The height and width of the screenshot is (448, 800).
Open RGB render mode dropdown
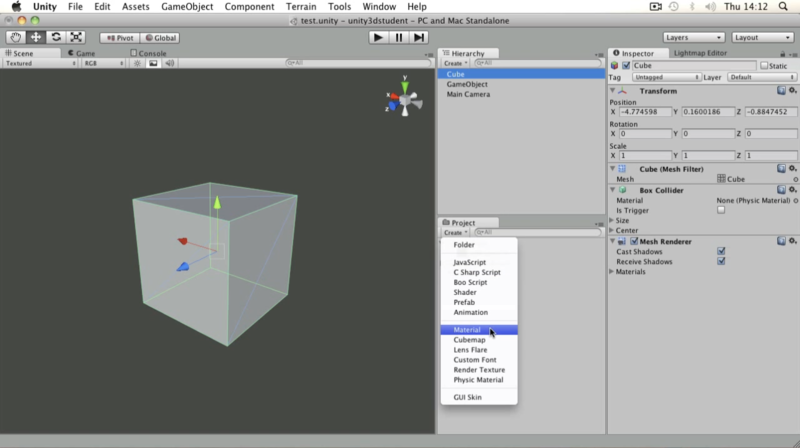[104, 63]
